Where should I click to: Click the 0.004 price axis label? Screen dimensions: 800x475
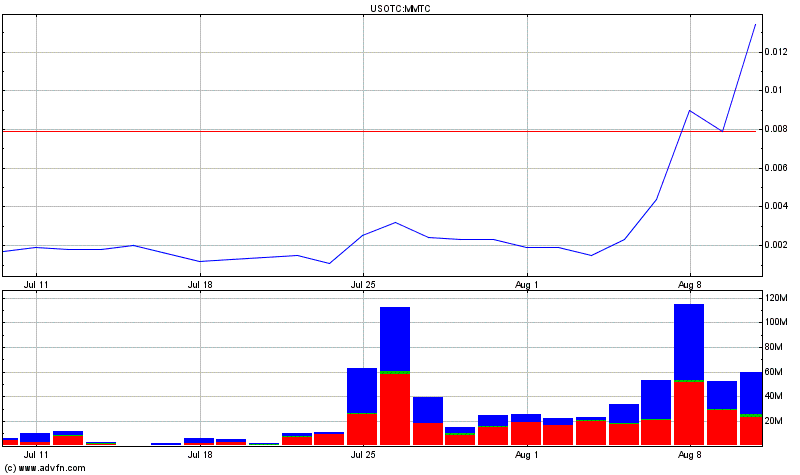[x=776, y=206]
